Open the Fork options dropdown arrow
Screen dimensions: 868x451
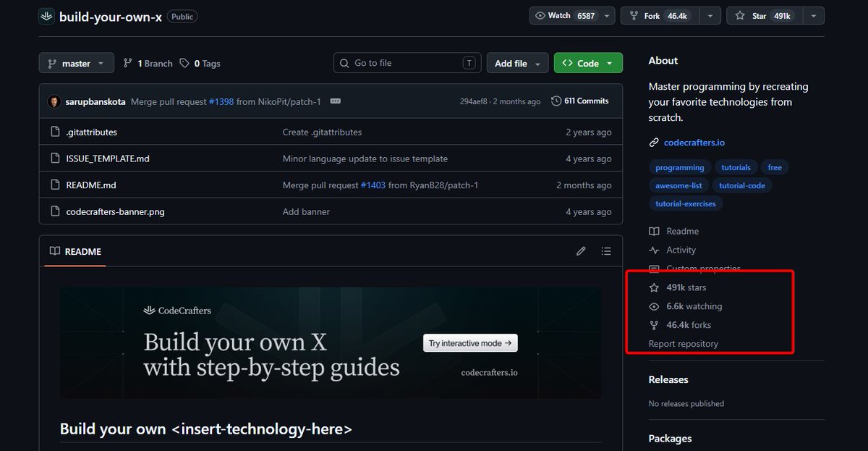coord(710,15)
